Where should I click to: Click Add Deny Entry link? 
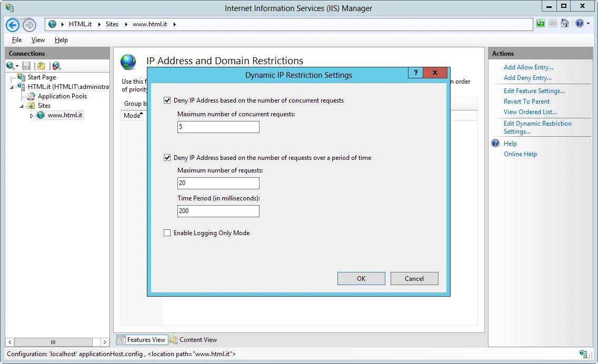pos(527,78)
